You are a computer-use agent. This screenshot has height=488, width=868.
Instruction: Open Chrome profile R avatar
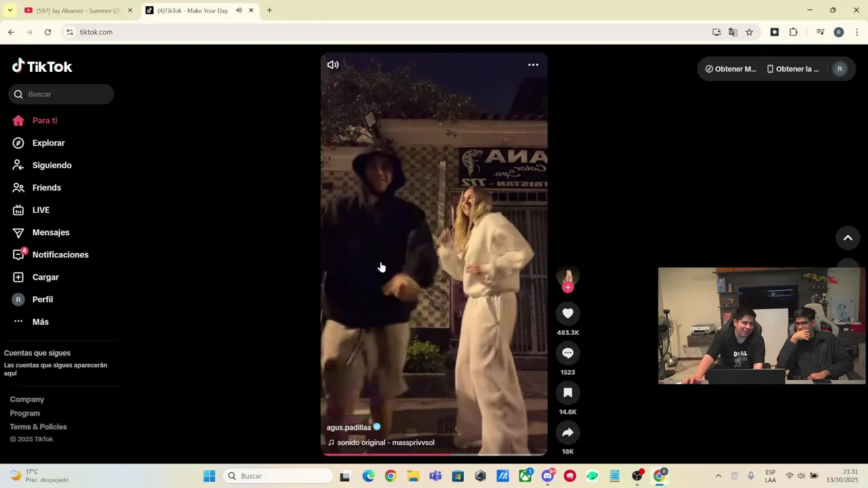tap(839, 32)
